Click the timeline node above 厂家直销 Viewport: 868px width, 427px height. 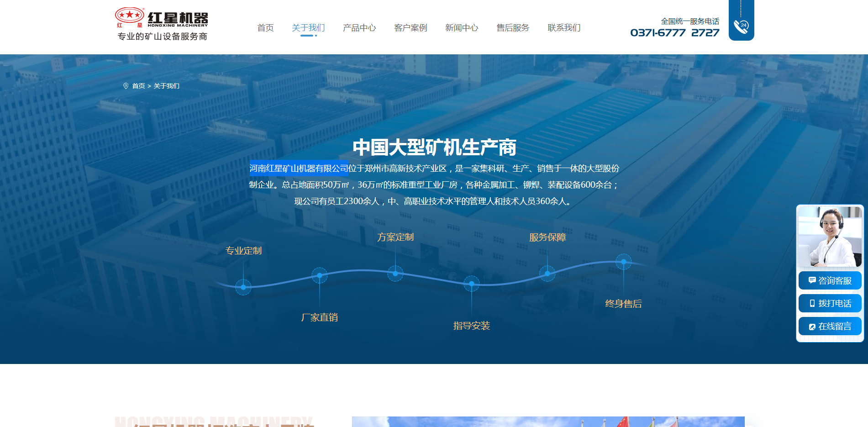click(320, 275)
